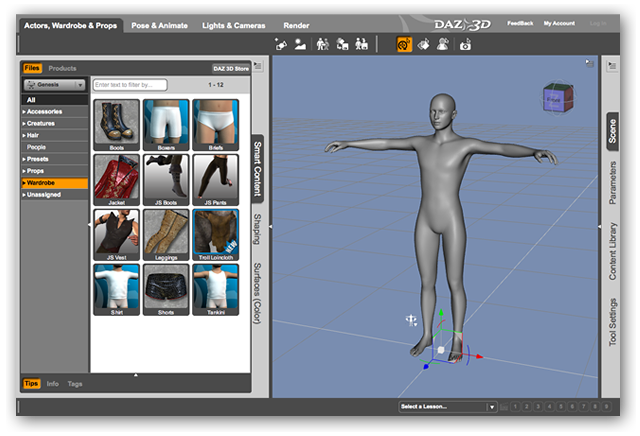Open the Parameters side panel tab

[613, 183]
